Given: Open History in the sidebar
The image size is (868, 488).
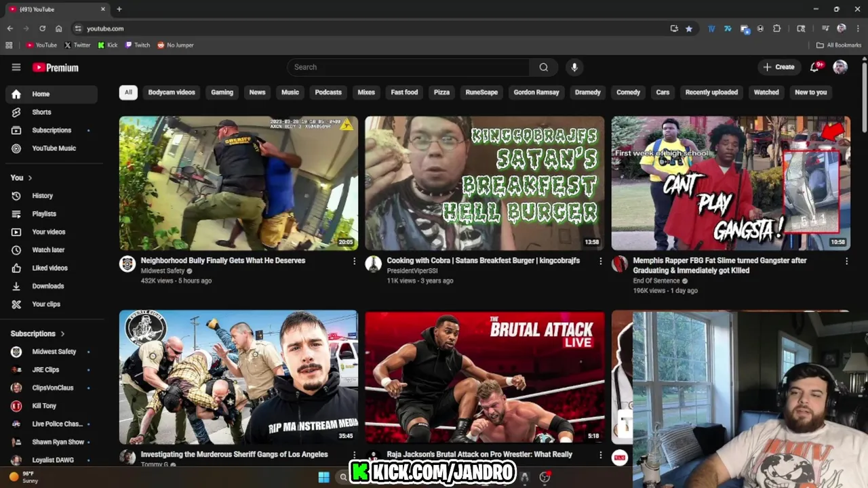Looking at the screenshot, I should [52, 196].
